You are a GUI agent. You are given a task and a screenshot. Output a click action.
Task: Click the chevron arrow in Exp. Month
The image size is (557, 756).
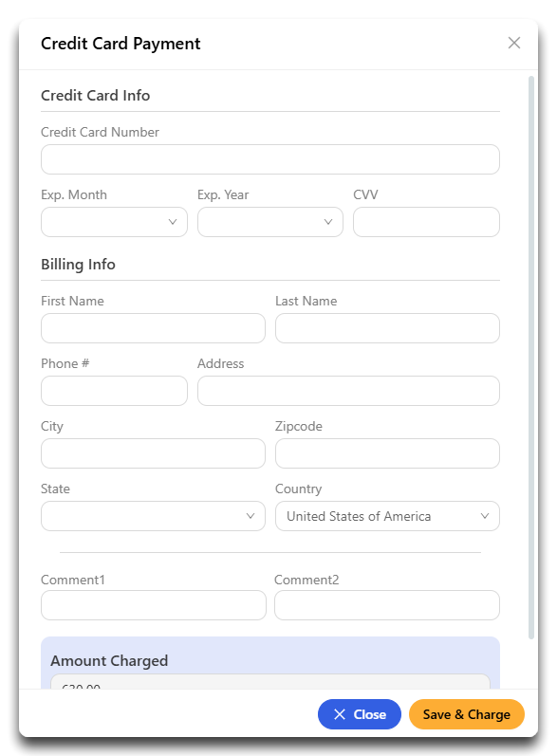coord(172,222)
